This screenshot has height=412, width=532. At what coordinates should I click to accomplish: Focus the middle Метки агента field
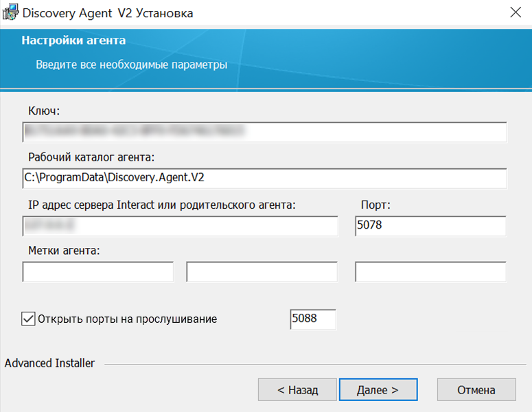tap(262, 271)
